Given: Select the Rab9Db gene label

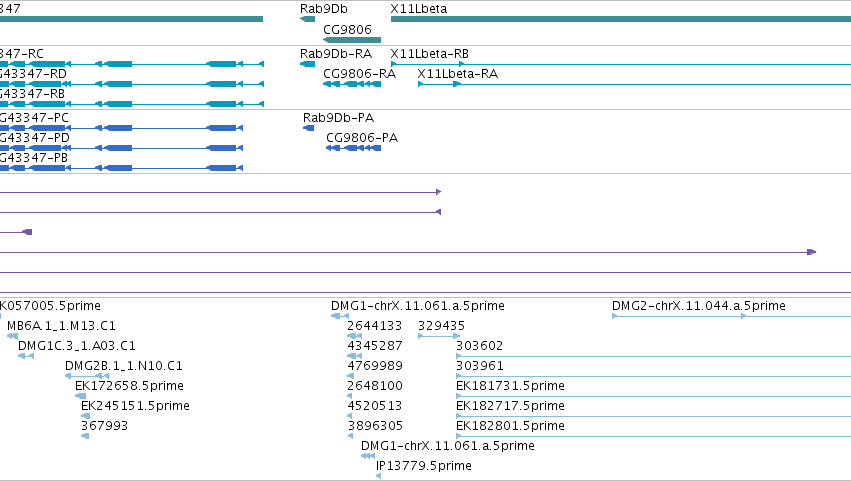Looking at the screenshot, I should click(323, 9).
